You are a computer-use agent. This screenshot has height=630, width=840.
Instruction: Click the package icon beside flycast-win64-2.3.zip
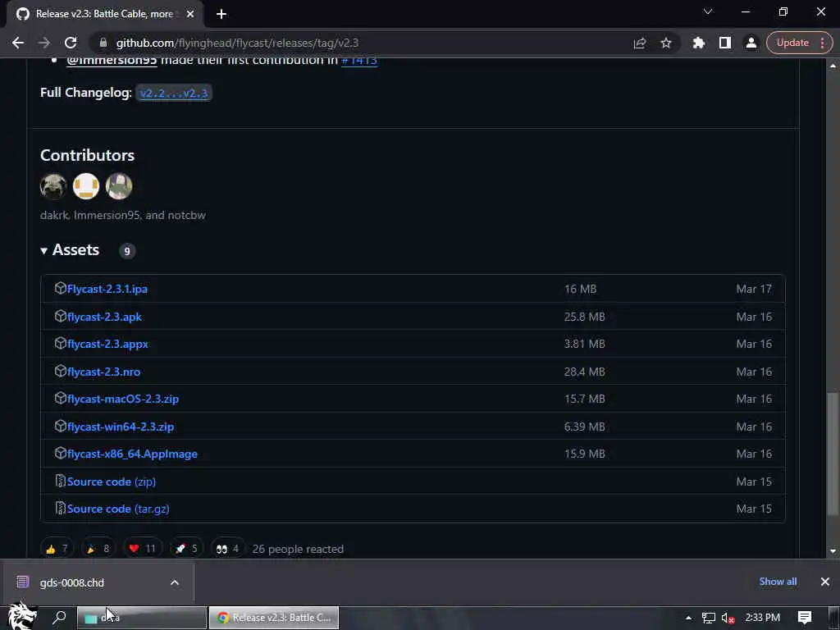(x=61, y=427)
